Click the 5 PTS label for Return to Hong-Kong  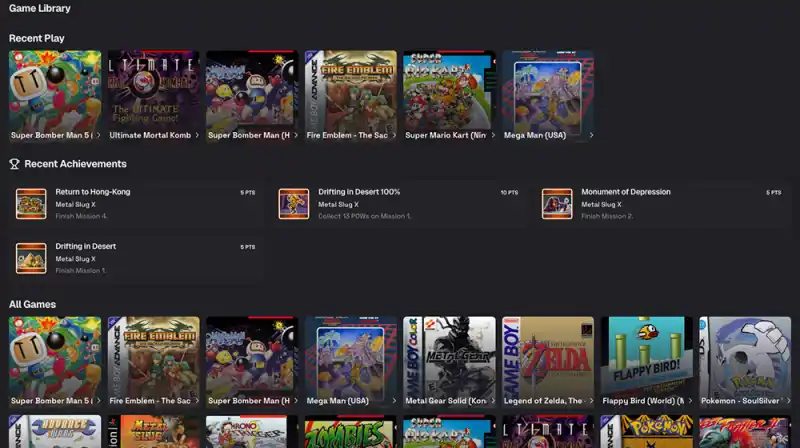(247, 192)
